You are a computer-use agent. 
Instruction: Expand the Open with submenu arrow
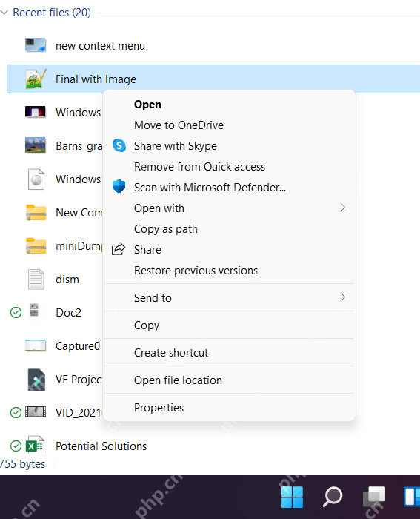(343, 208)
